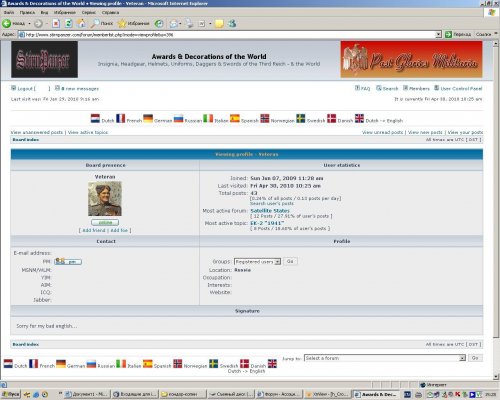Click the Norwegian flag in upper language row
The height and width of the screenshot is (400, 500).
point(265,118)
